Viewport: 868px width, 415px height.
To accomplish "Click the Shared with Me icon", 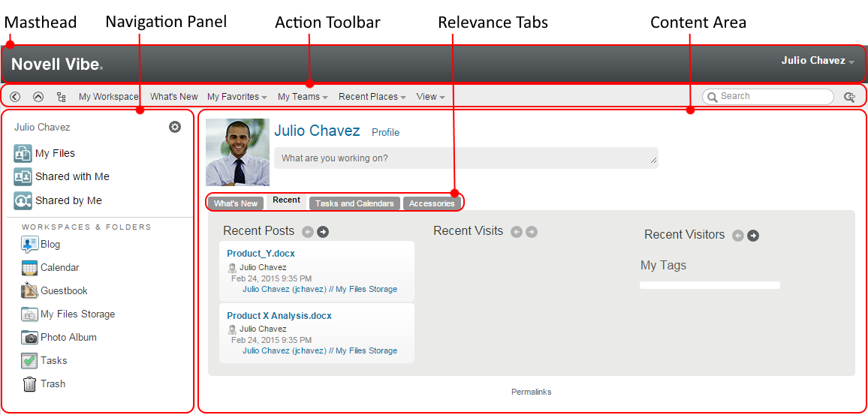I will 23,176.
